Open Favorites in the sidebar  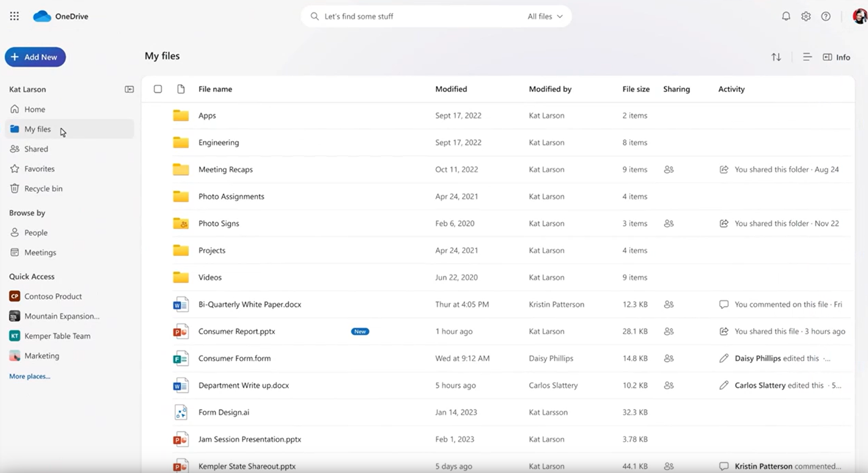click(x=69, y=168)
